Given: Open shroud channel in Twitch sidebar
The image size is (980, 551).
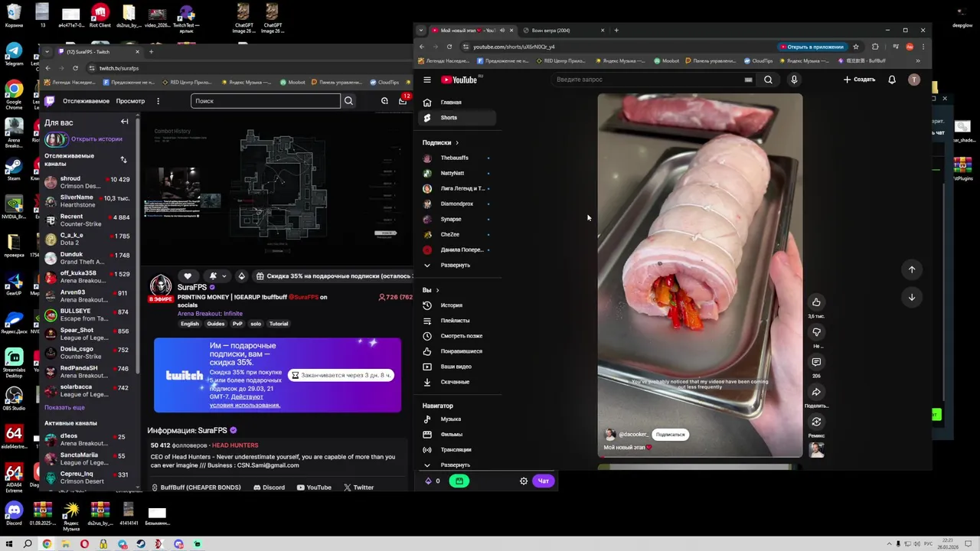Looking at the screenshot, I should pos(87,182).
